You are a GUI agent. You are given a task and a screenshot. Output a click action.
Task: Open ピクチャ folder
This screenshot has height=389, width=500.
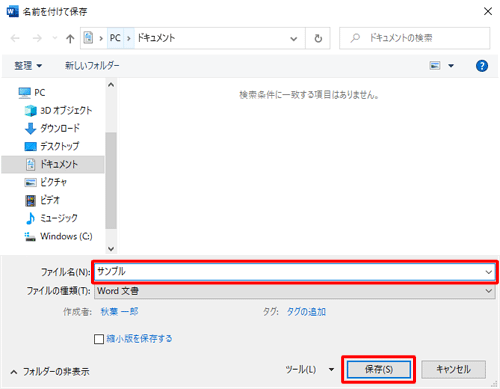[x=46, y=182]
